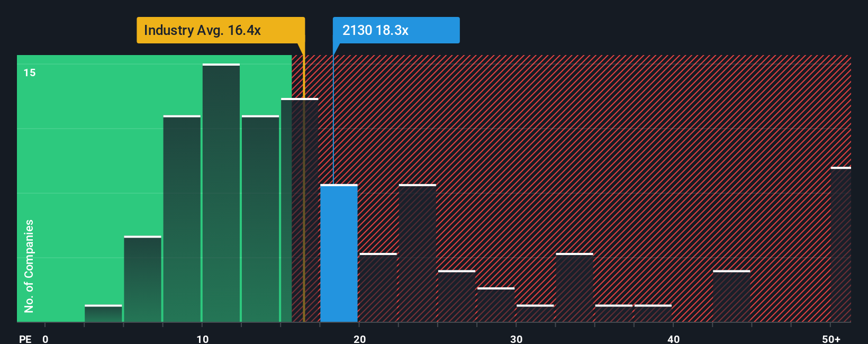Screen dimensions: 868x344
Task: Select the shortest green bar near PE 4
Action: (x=103, y=313)
